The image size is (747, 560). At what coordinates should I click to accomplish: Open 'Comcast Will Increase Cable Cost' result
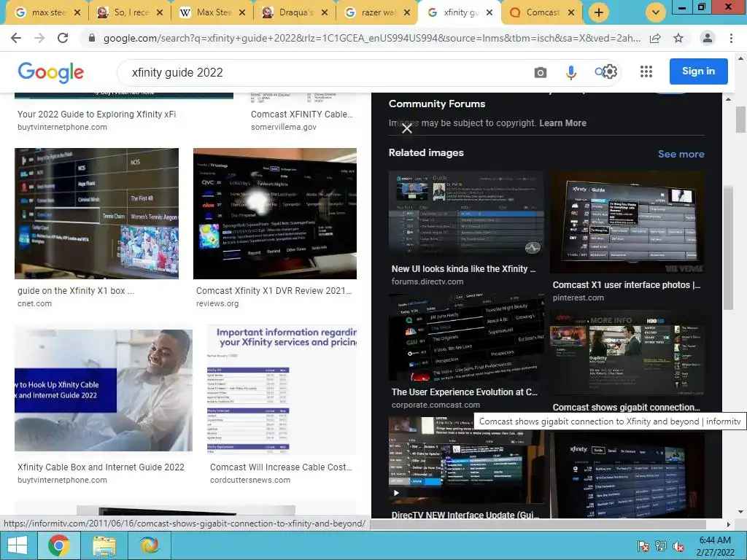coord(281,467)
